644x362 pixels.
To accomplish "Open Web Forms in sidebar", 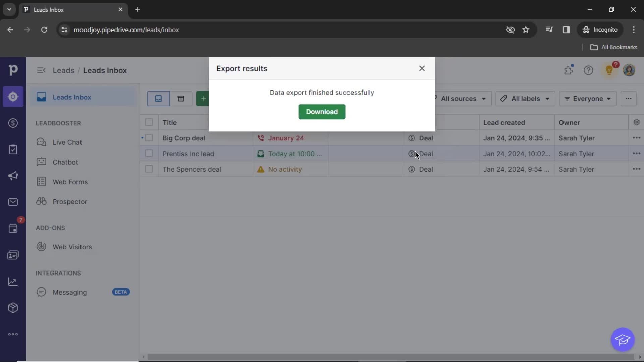I will click(x=70, y=182).
